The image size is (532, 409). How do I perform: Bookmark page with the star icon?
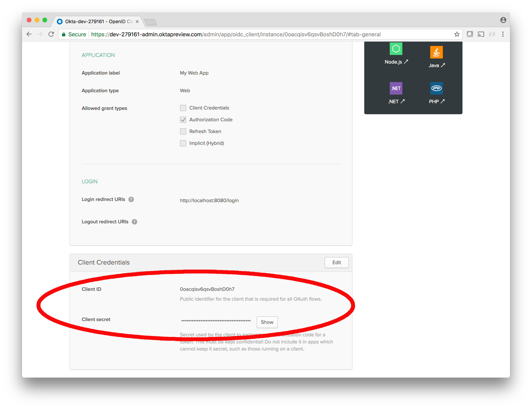457,34
